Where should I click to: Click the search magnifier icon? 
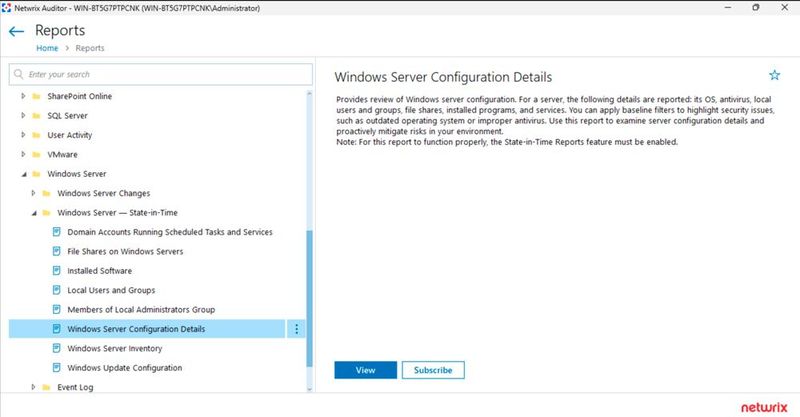click(x=19, y=75)
